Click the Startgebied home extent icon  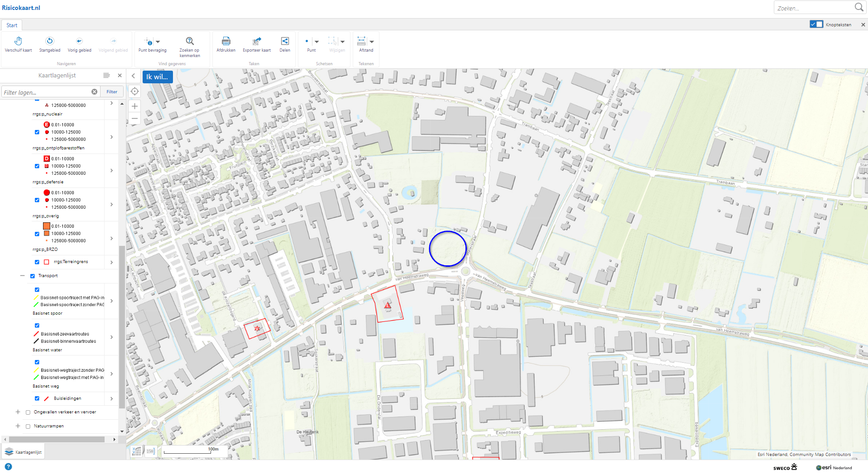click(x=50, y=41)
